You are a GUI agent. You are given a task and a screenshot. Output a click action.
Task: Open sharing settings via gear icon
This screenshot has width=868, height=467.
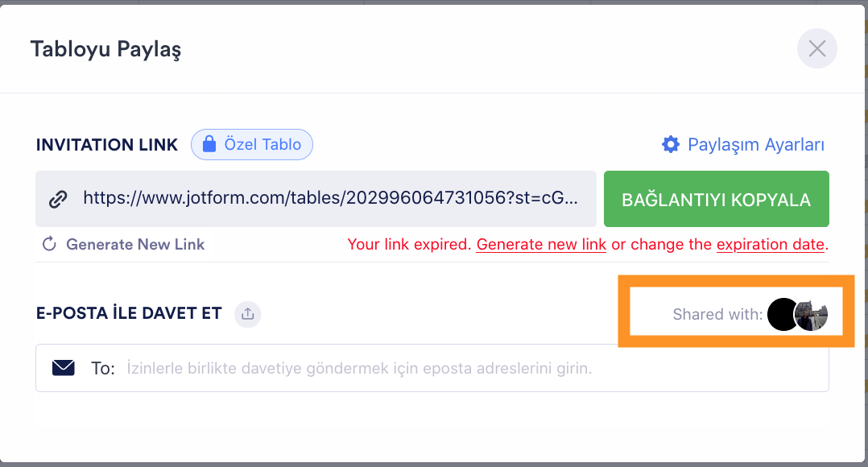point(670,145)
